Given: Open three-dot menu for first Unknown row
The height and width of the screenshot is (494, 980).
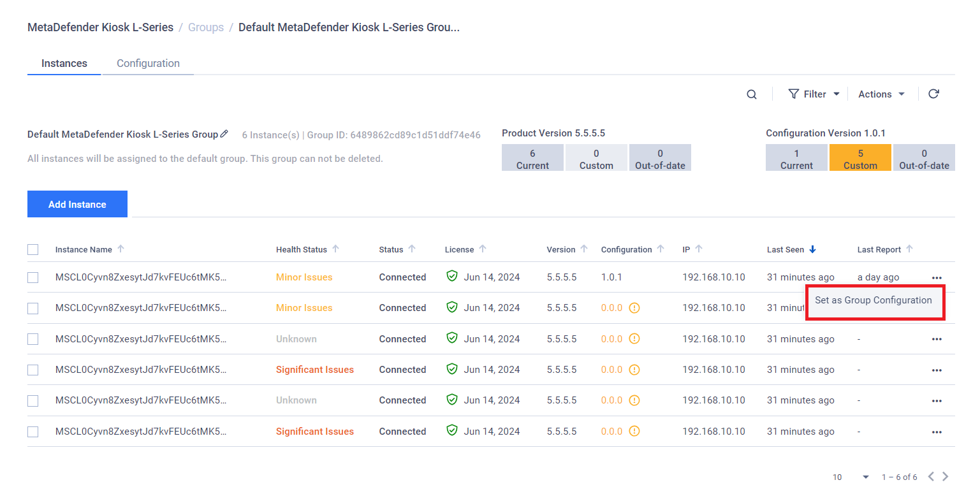Looking at the screenshot, I should [x=937, y=339].
